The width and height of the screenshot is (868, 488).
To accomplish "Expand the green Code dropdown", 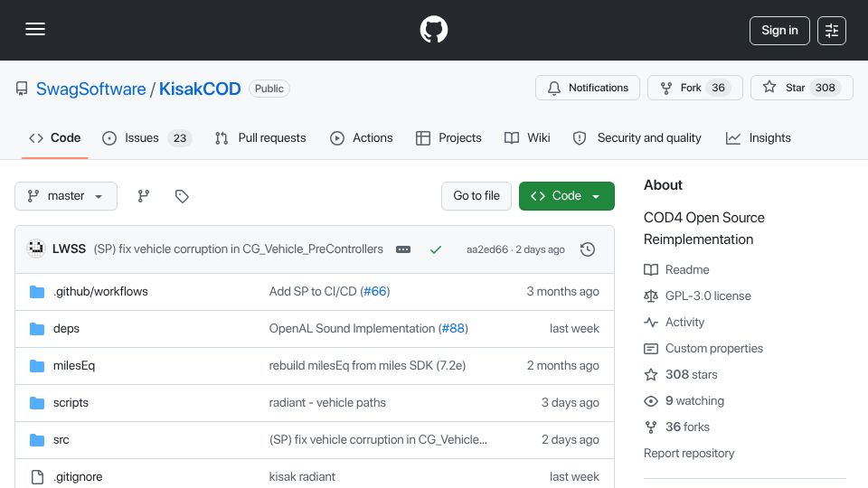I will (566, 196).
